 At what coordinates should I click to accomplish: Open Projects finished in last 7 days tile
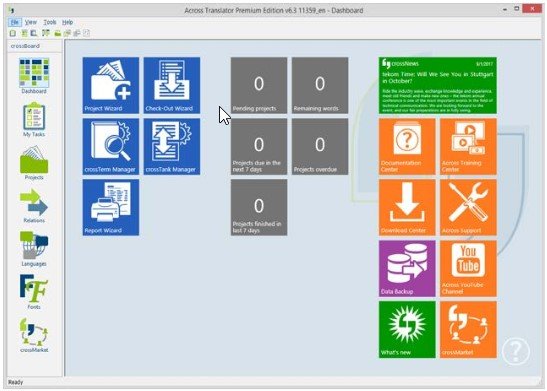[x=259, y=208]
